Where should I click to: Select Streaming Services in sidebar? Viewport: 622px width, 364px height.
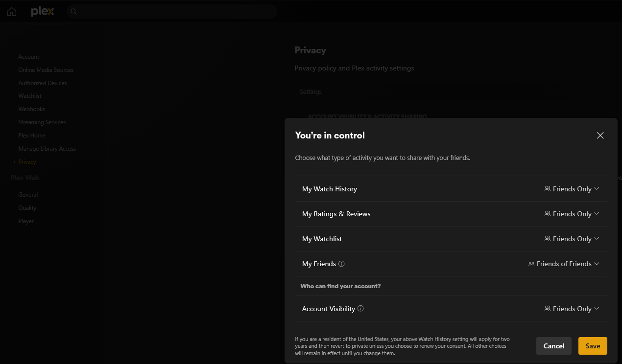[42, 122]
